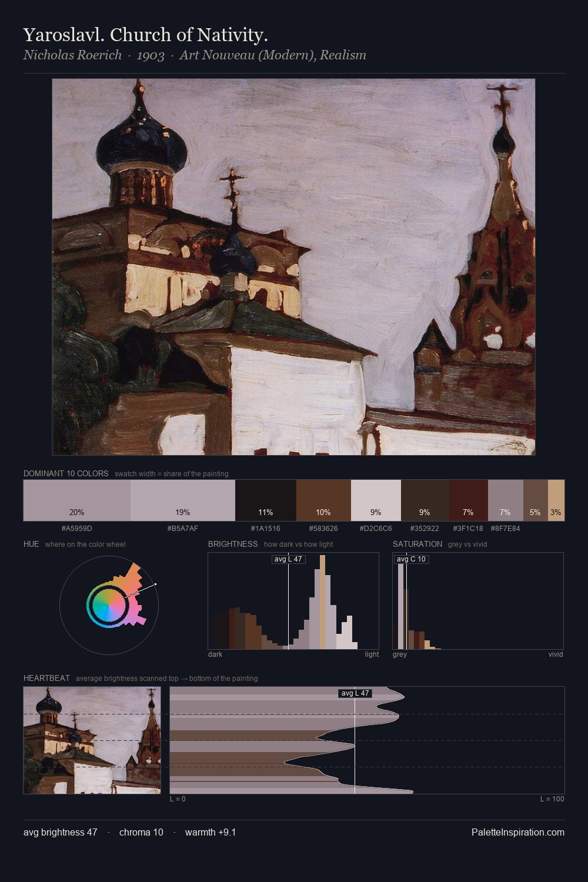Click the HUE section heading
The height and width of the screenshot is (882, 588).
pos(31,544)
